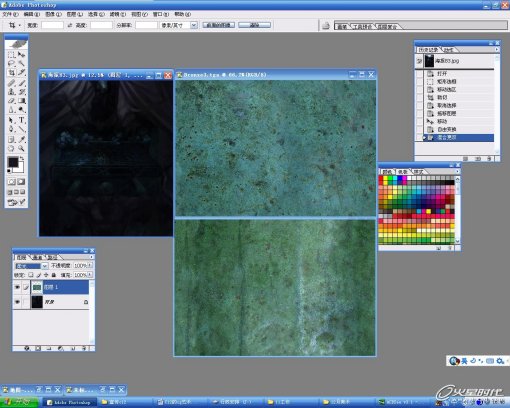Select the Healing Brush tool
Image resolution: width=510 pixels, height=408 pixels.
[x=11, y=83]
